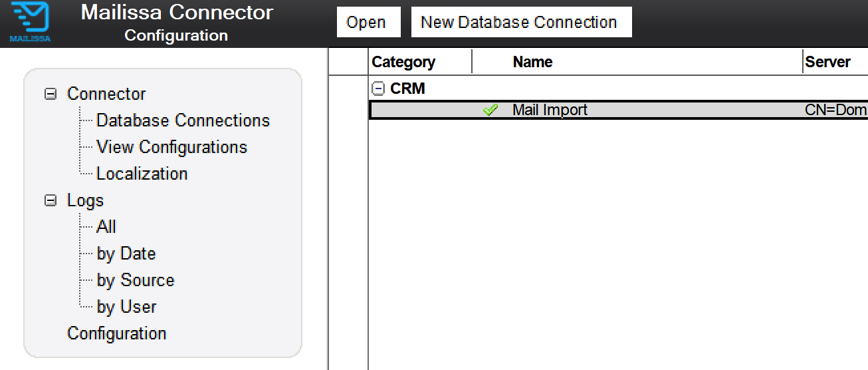The image size is (868, 370).
Task: Go to View Configurations
Action: (x=171, y=147)
